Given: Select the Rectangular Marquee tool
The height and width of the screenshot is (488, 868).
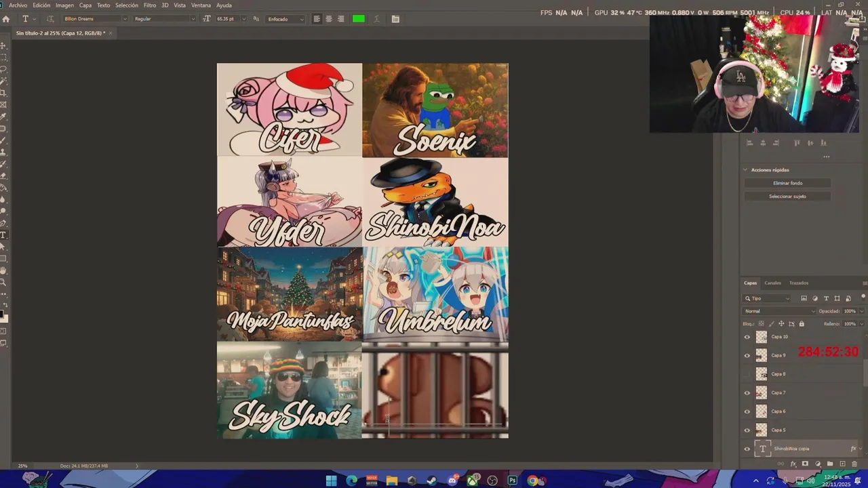Looking at the screenshot, I should [3, 56].
